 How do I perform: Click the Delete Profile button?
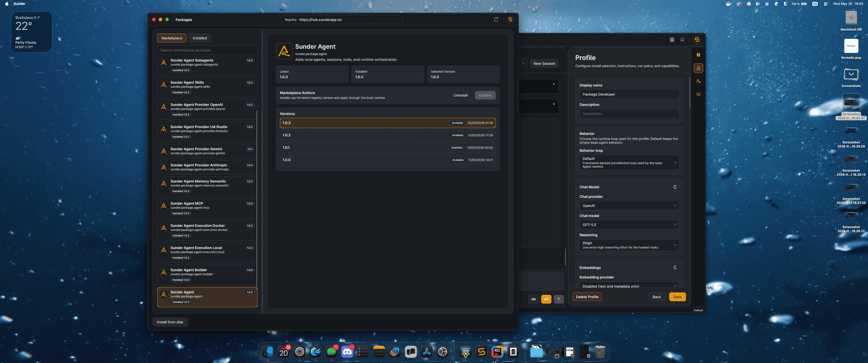(587, 297)
